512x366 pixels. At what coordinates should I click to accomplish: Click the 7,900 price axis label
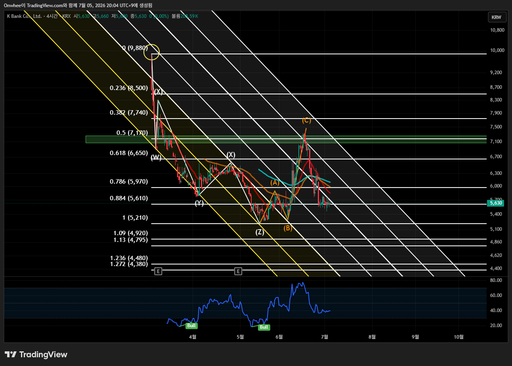point(496,113)
